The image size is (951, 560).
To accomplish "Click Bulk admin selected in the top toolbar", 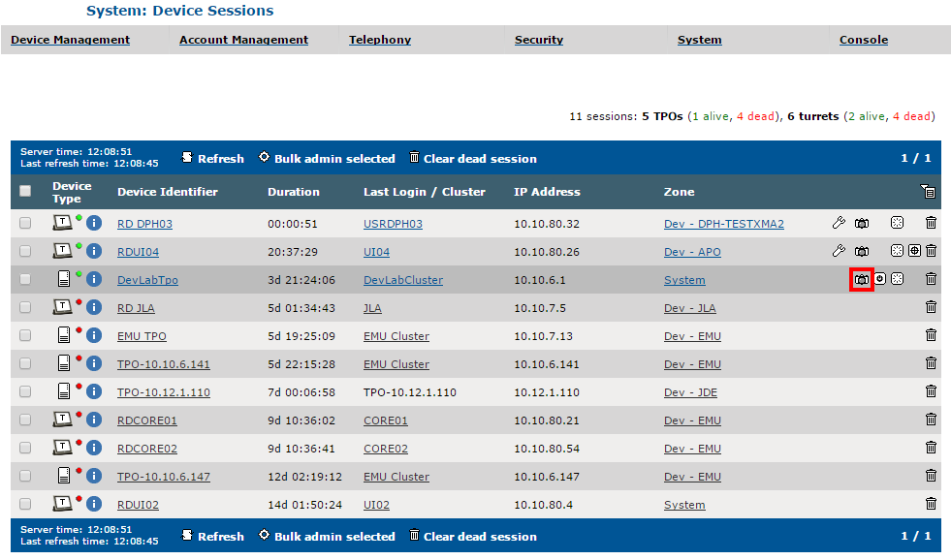I will [x=327, y=158].
